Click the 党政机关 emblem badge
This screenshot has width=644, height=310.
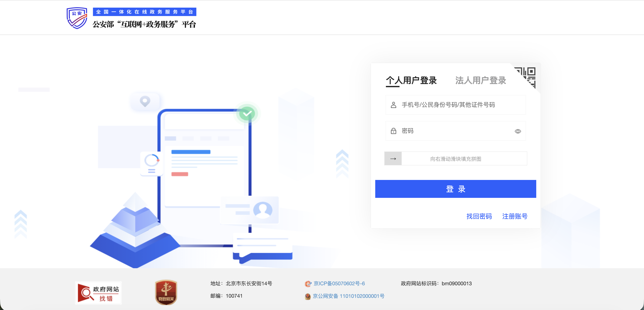pyautogui.click(x=166, y=292)
